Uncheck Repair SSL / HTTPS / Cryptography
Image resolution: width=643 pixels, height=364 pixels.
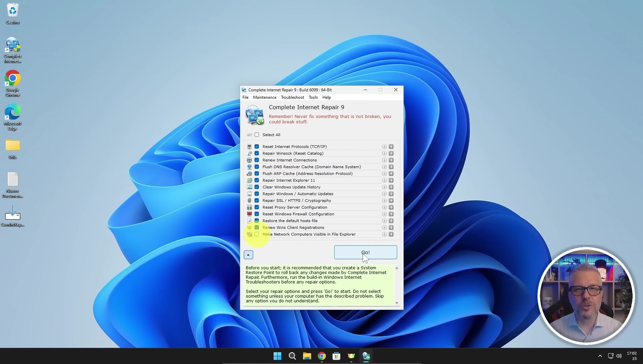[257, 200]
